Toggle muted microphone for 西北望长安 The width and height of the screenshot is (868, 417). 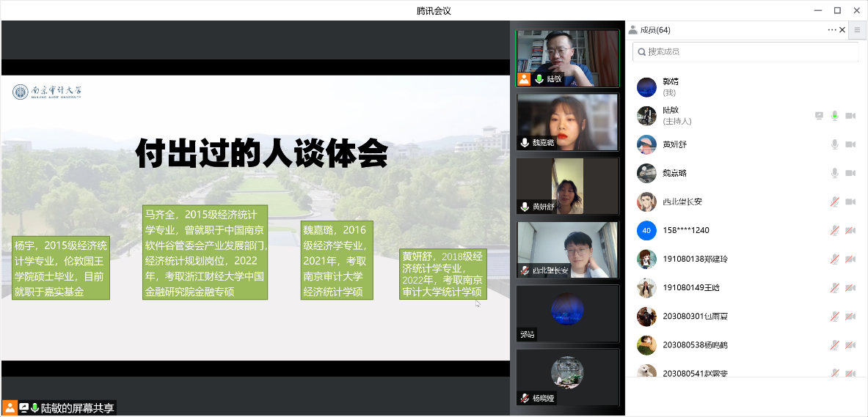tap(834, 202)
